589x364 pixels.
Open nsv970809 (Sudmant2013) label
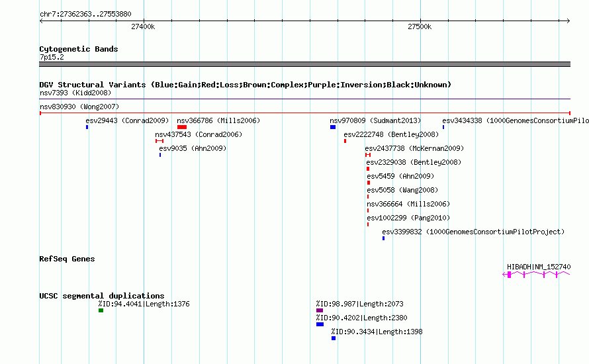pyautogui.click(x=375, y=120)
